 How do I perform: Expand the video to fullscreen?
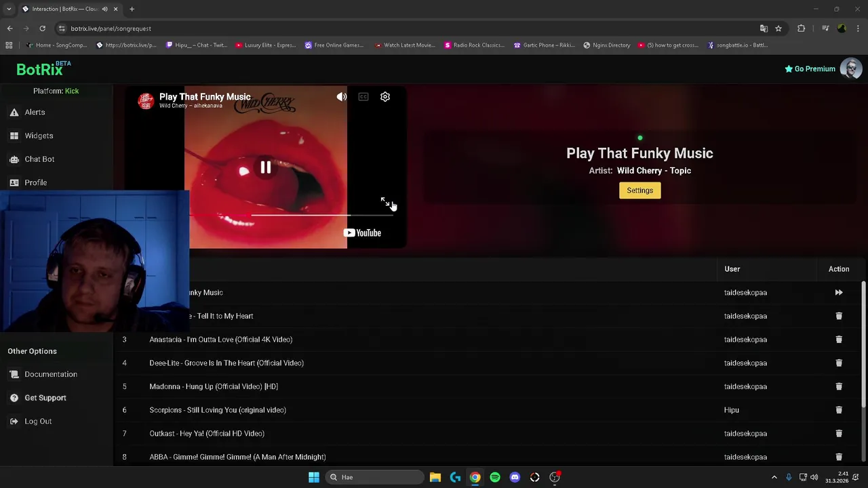[x=384, y=202]
